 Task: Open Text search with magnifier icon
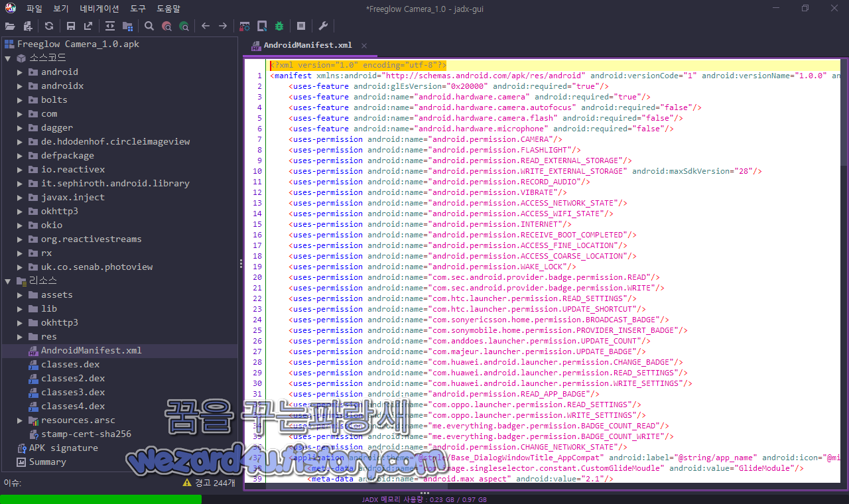(149, 26)
